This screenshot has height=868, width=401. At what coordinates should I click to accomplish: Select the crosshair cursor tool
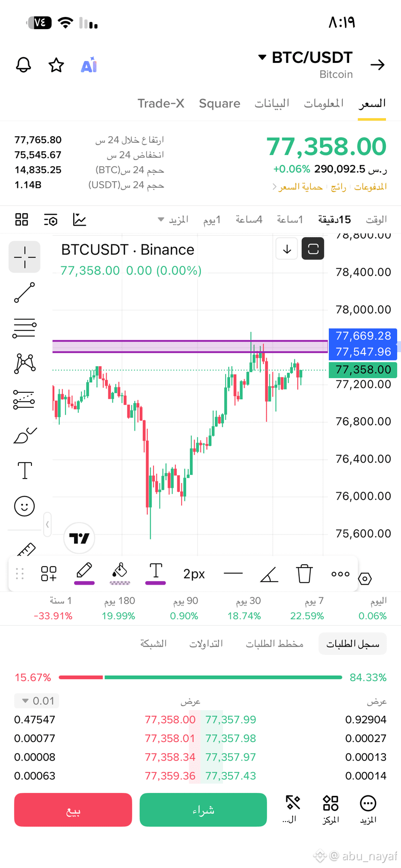(x=25, y=257)
